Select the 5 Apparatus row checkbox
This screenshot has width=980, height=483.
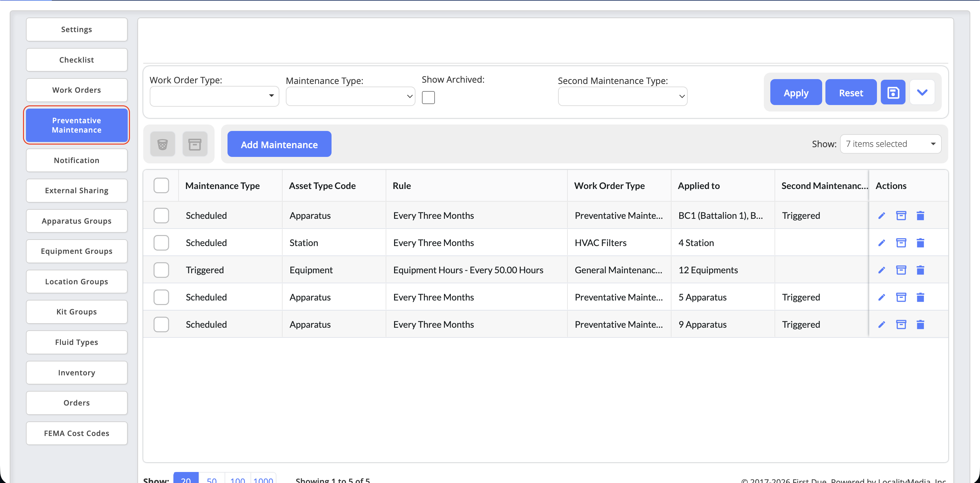161,297
